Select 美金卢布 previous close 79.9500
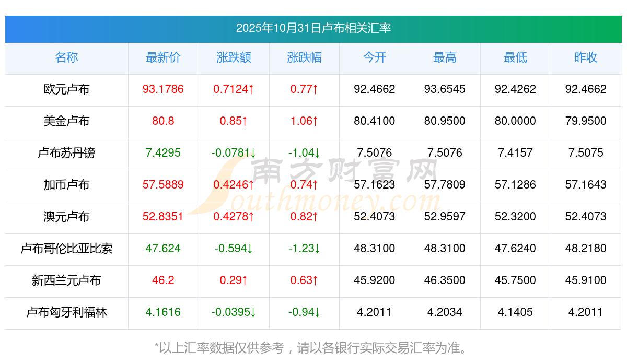Screen dimensions: 627x364 [586, 121]
